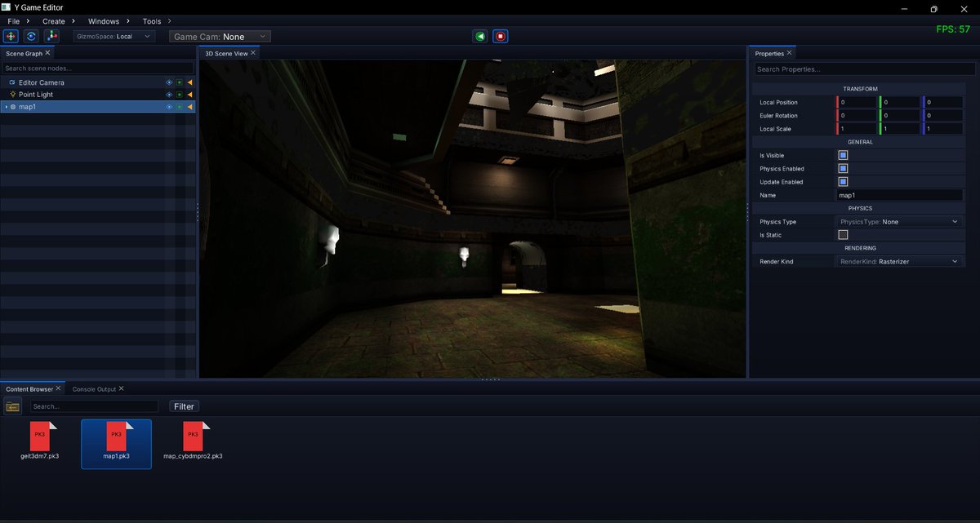The width and height of the screenshot is (980, 523).
Task: Uncheck the Is Visible checkbox
Action: (843, 155)
